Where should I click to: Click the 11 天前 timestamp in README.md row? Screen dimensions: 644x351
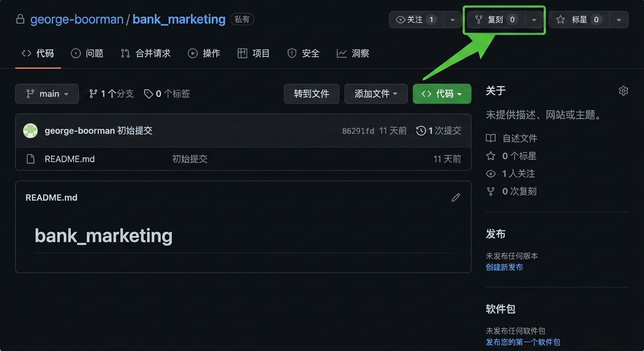(x=447, y=159)
